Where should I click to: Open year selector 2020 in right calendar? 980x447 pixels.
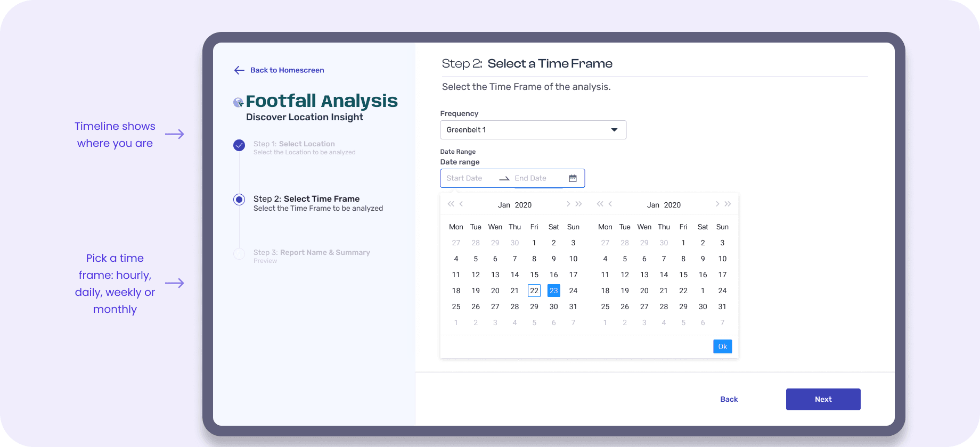[672, 205]
